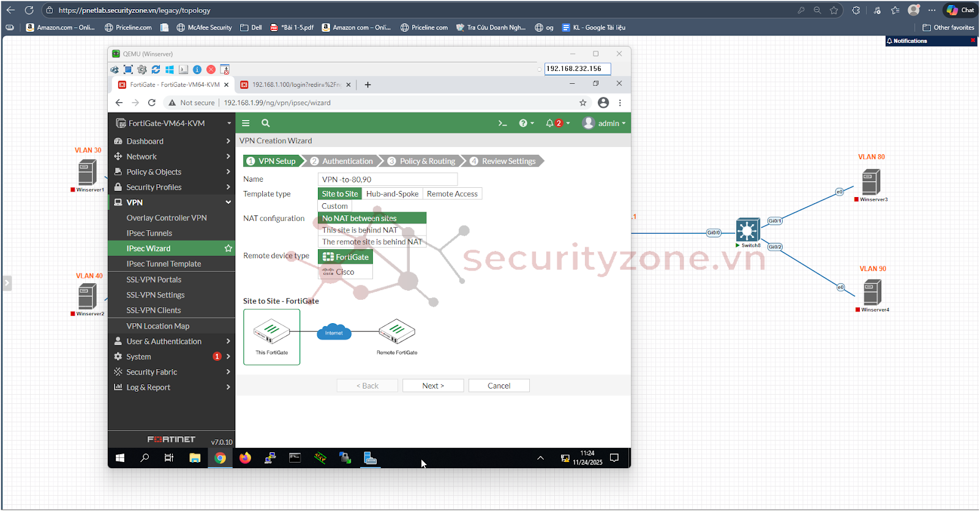Select Cisco as the remote device type
Viewport: 980px width, 511px height.
345,272
